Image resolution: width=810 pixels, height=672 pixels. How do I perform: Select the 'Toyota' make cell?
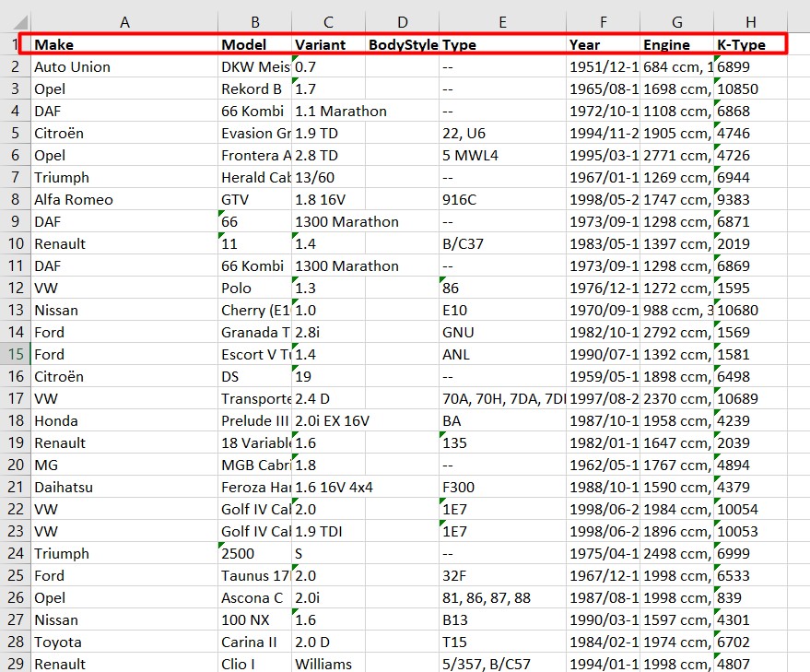coord(124,642)
